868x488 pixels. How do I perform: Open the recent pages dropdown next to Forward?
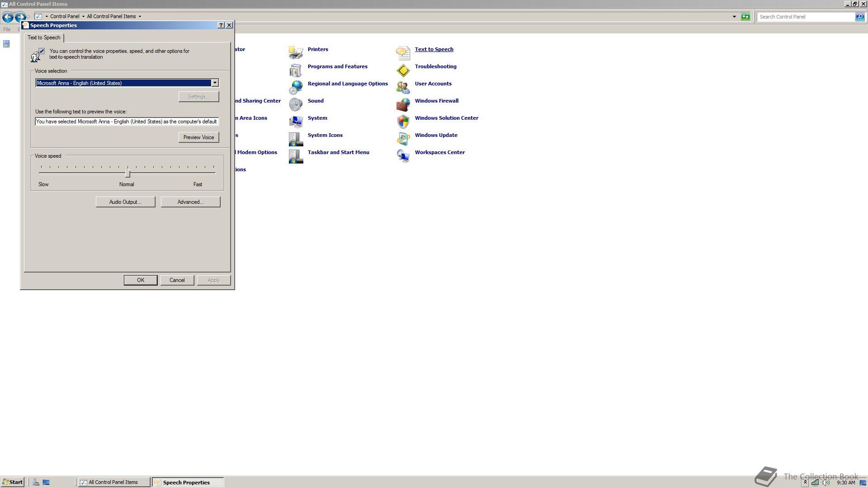coord(28,17)
